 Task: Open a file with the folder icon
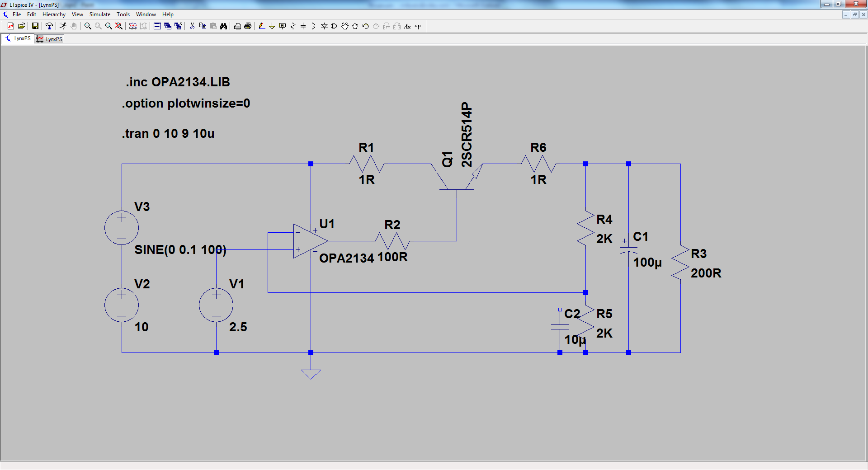pyautogui.click(x=21, y=26)
